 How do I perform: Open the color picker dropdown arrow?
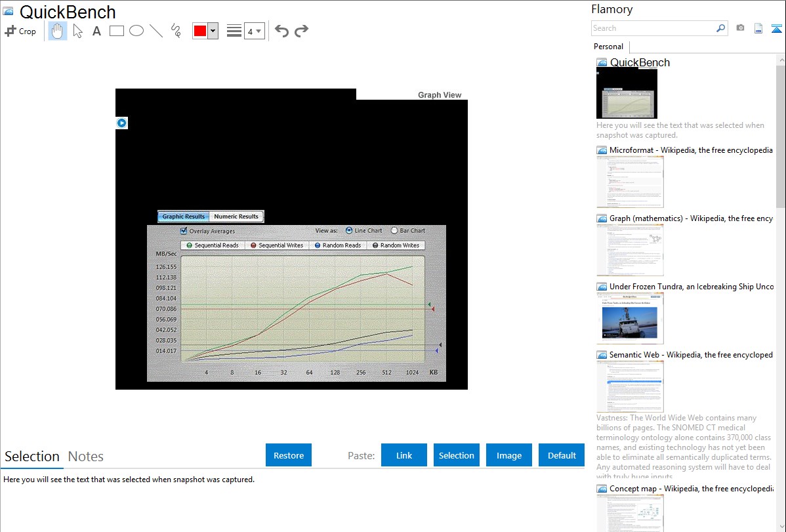click(x=213, y=31)
